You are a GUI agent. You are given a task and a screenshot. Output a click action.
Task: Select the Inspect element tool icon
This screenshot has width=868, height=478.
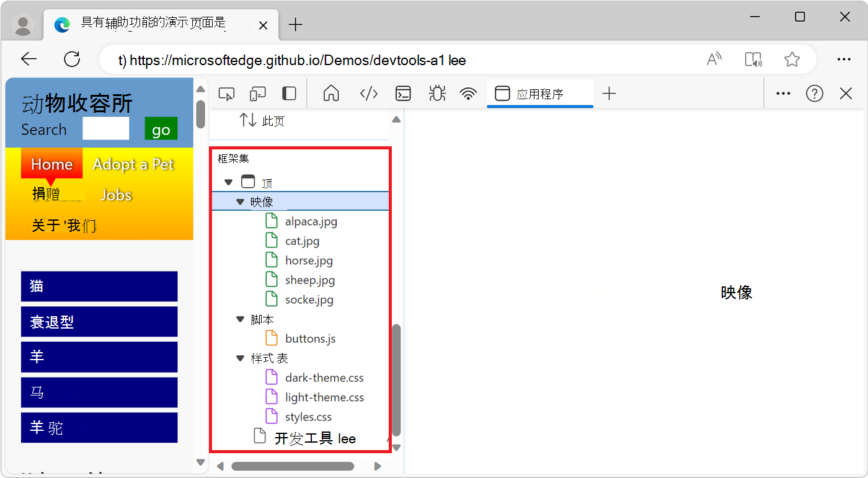point(227,94)
